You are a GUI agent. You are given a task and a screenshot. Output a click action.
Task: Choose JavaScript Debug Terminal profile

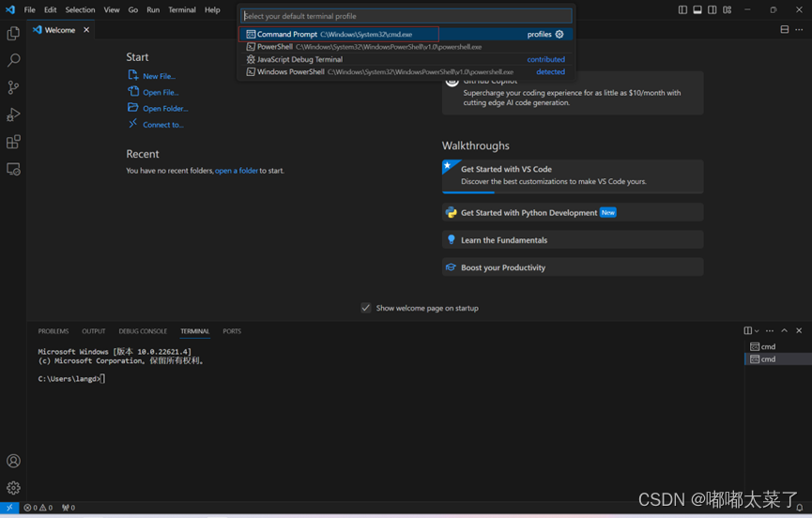[x=406, y=59]
